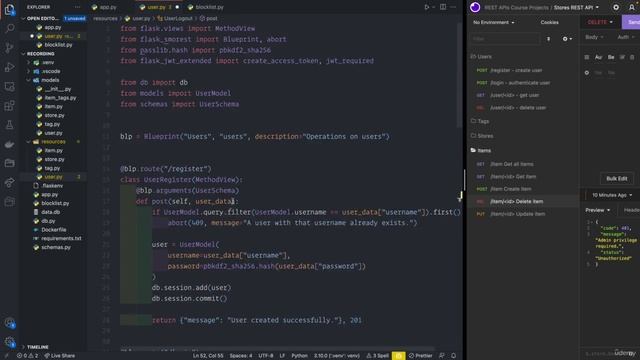Select the /item/<id> Update item request
This screenshot has height=360, width=640.
click(517, 214)
